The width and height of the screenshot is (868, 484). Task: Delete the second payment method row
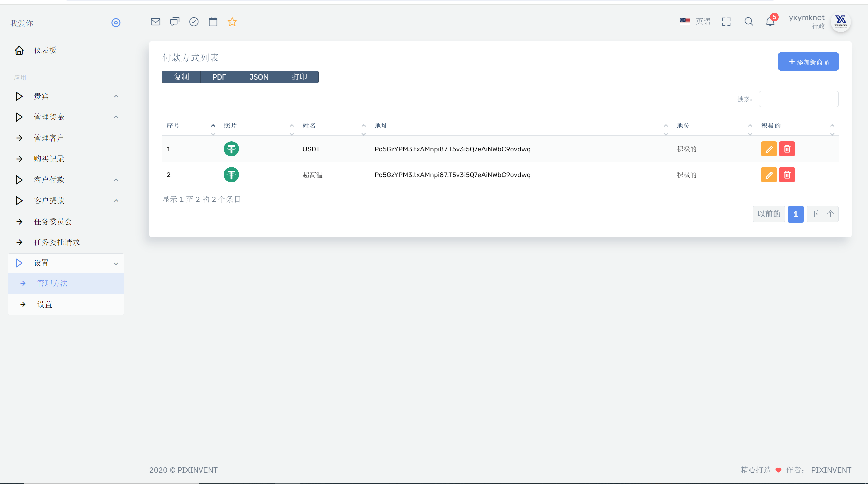point(787,175)
